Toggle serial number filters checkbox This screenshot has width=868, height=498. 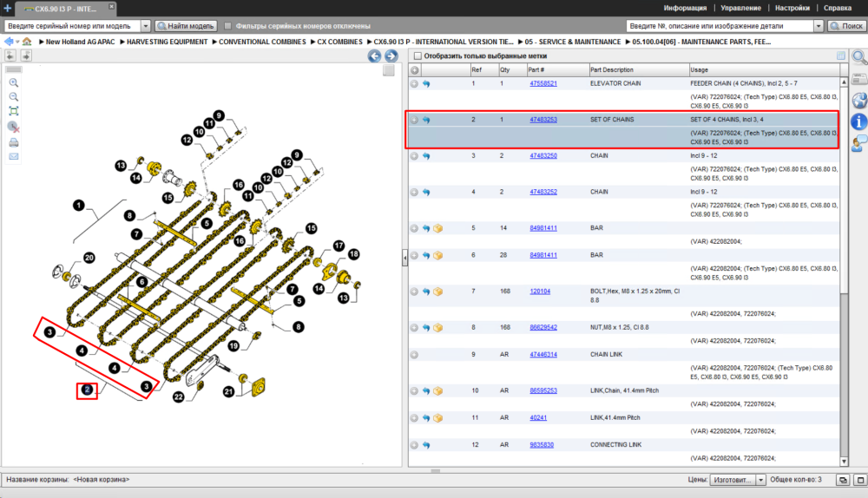tap(227, 26)
